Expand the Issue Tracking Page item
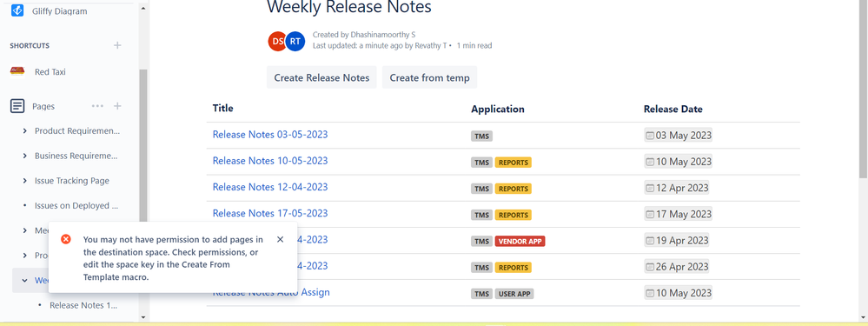 [25, 181]
